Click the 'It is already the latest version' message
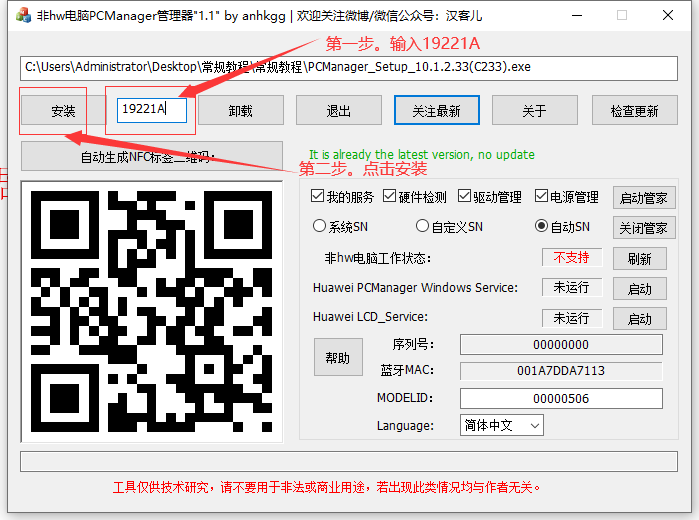This screenshot has height=520, width=699. pos(422,155)
